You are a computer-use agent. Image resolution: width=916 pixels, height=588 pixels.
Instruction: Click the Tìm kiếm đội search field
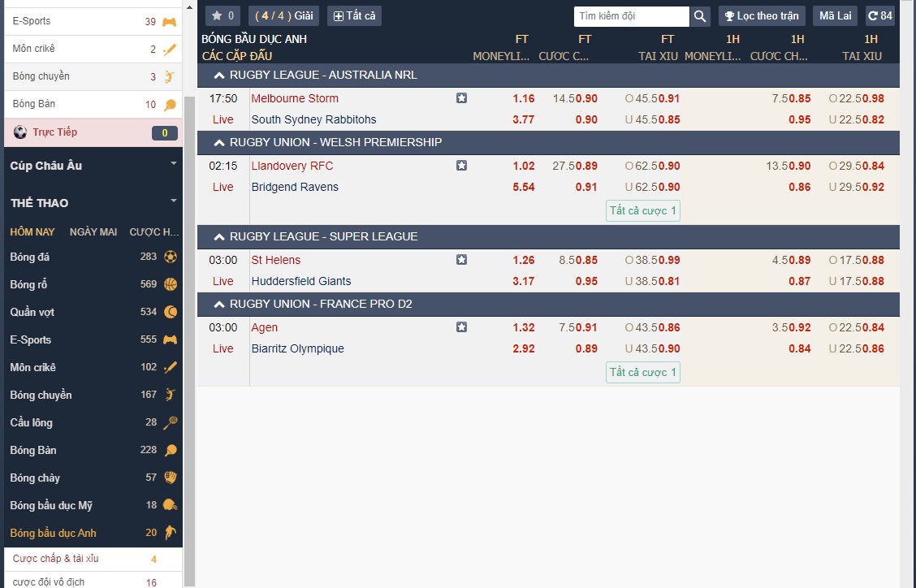click(x=631, y=16)
